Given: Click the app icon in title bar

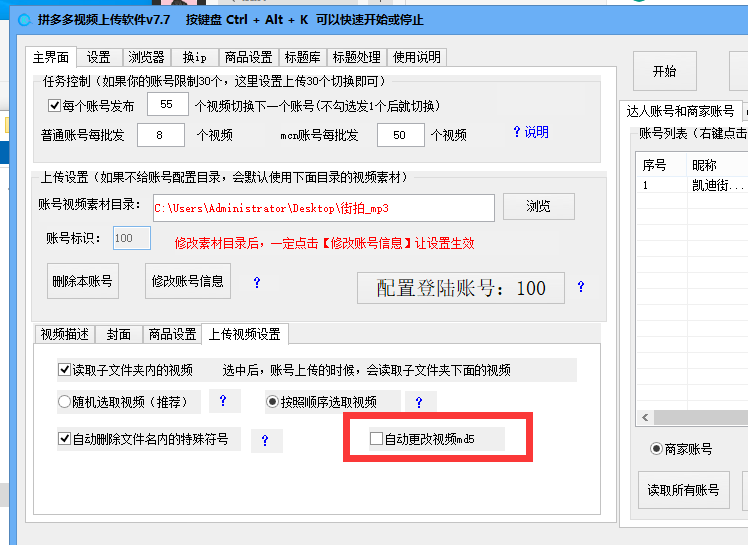Looking at the screenshot, I should [24, 21].
